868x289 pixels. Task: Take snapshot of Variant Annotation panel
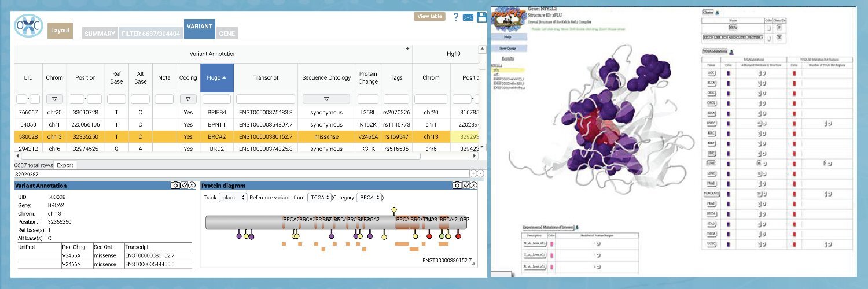(x=175, y=186)
